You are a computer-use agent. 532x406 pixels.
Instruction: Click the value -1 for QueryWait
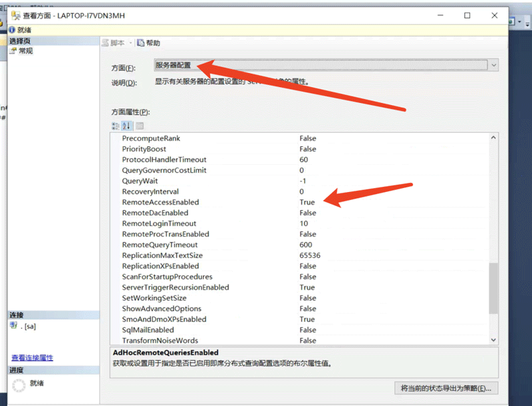(303, 181)
